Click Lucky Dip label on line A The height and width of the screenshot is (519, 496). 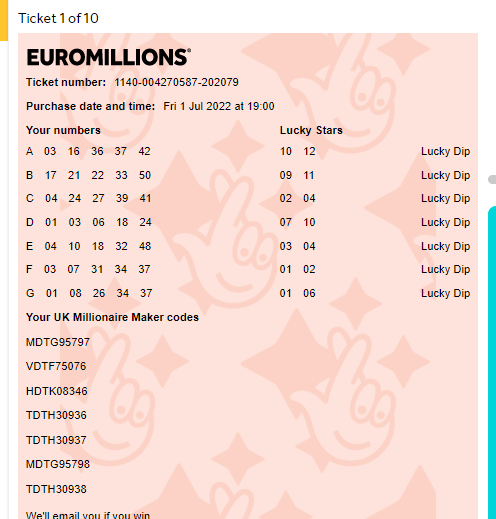pyautogui.click(x=445, y=151)
